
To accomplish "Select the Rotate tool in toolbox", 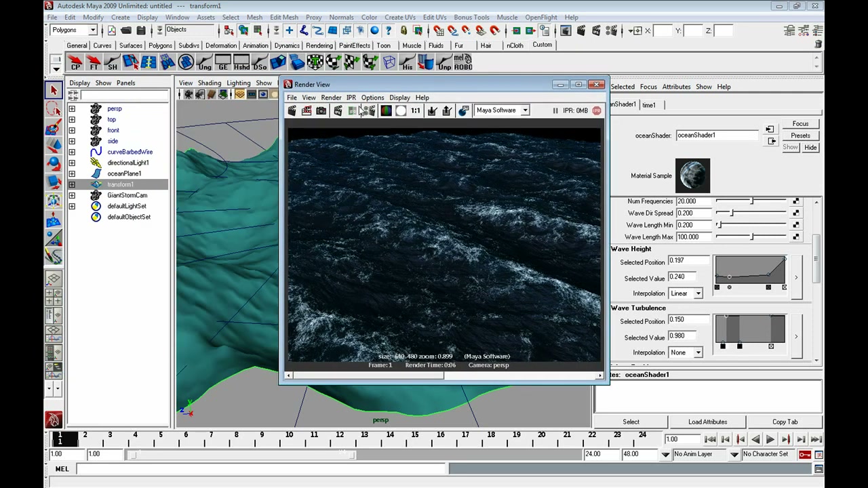I will 54,164.
